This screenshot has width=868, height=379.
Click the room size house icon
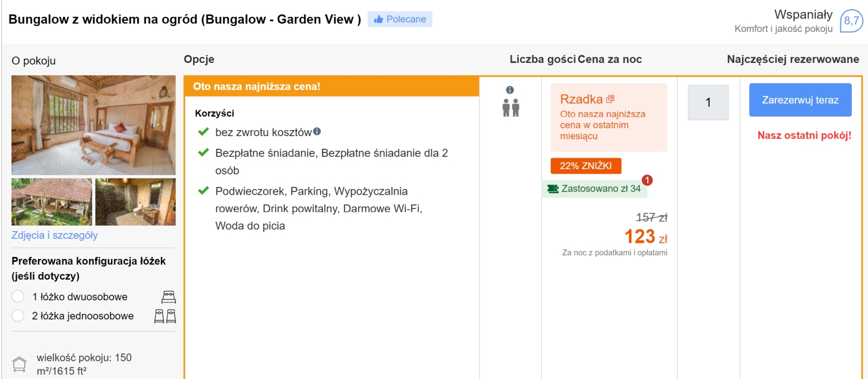pyautogui.click(x=20, y=364)
